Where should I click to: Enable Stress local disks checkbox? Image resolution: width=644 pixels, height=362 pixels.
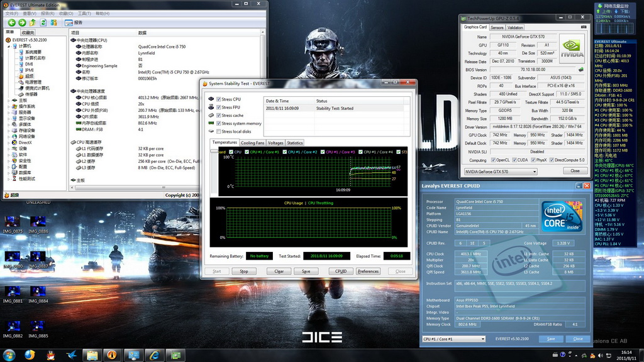point(218,132)
